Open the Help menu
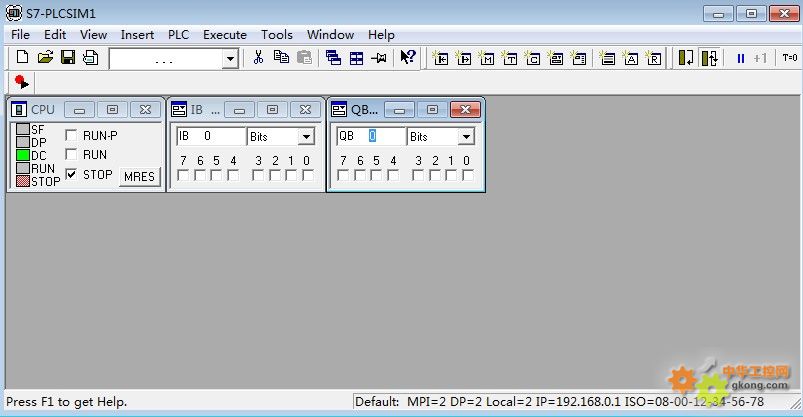This screenshot has height=417, width=803. tap(381, 35)
